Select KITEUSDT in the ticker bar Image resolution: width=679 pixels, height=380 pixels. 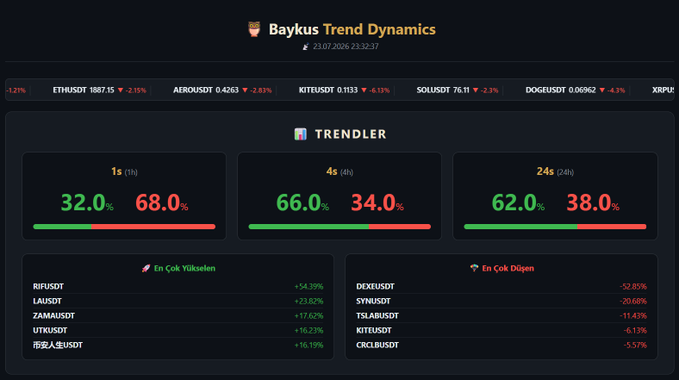pyautogui.click(x=316, y=90)
